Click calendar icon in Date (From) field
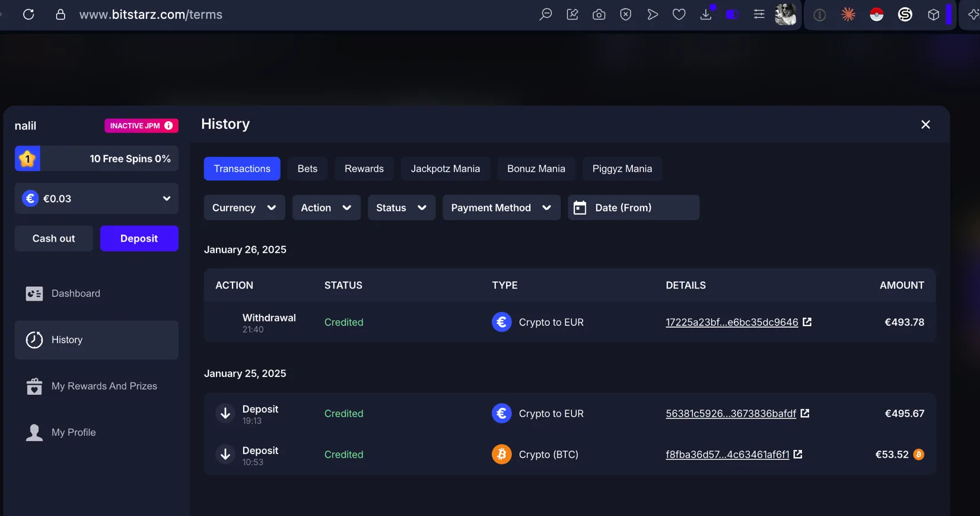980x516 pixels. point(580,208)
